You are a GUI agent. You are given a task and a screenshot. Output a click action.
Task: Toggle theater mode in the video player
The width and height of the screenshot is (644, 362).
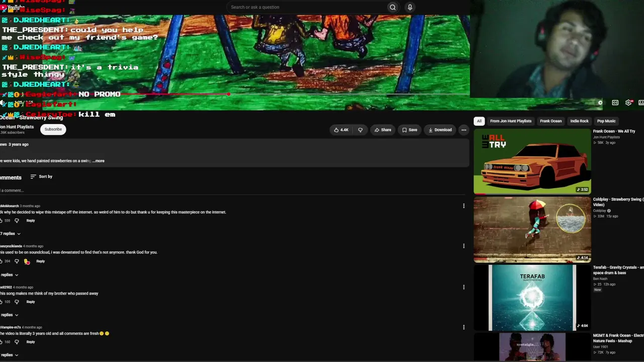[641, 103]
